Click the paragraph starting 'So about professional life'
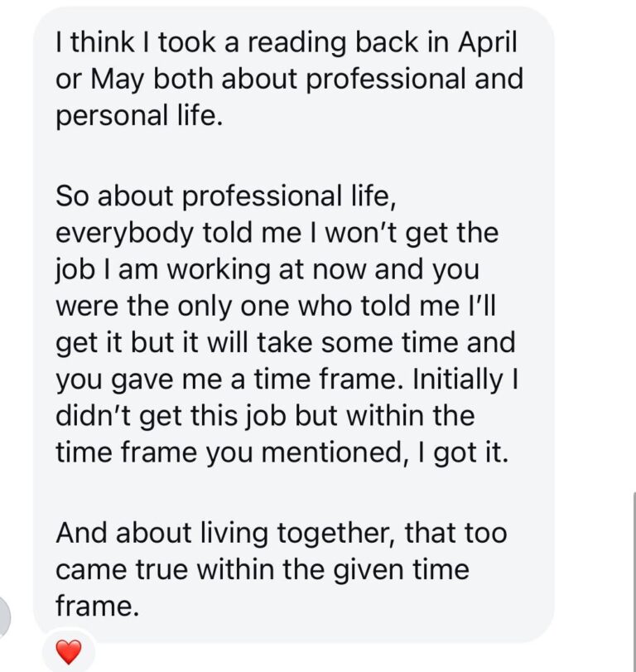 point(287,324)
